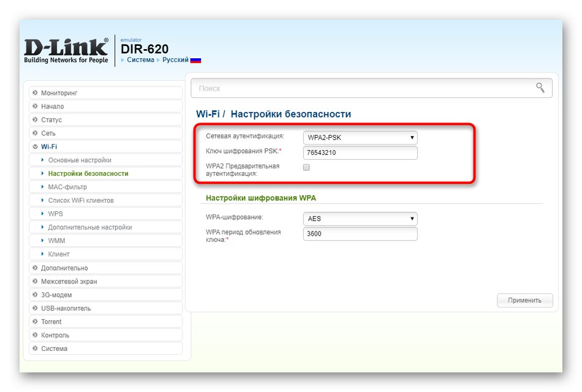Viewport: 582px width, 392px height.
Task: Open the Межсетевой экран section
Action: coord(69,281)
